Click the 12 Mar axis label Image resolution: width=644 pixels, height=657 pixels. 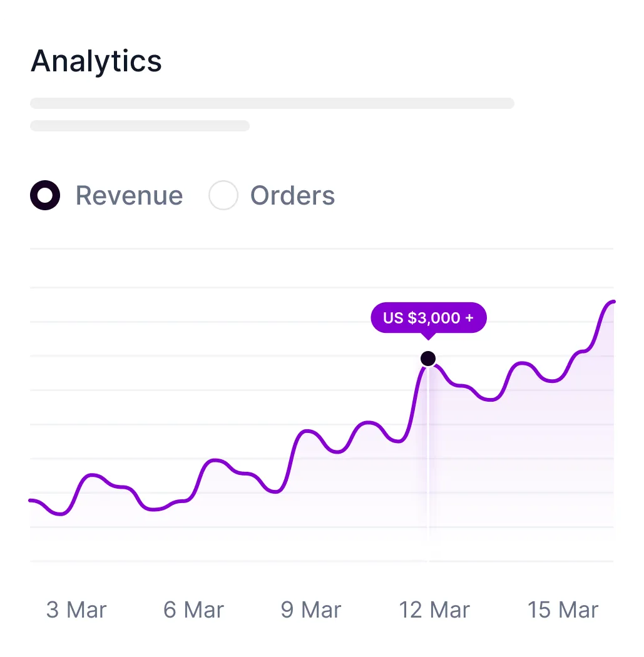(x=434, y=609)
